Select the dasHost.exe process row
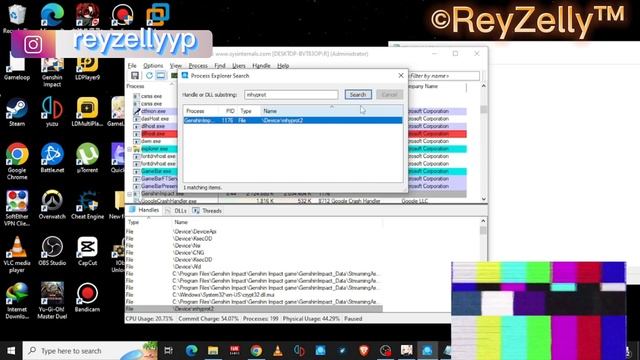This screenshot has height=360, width=640. (155, 119)
